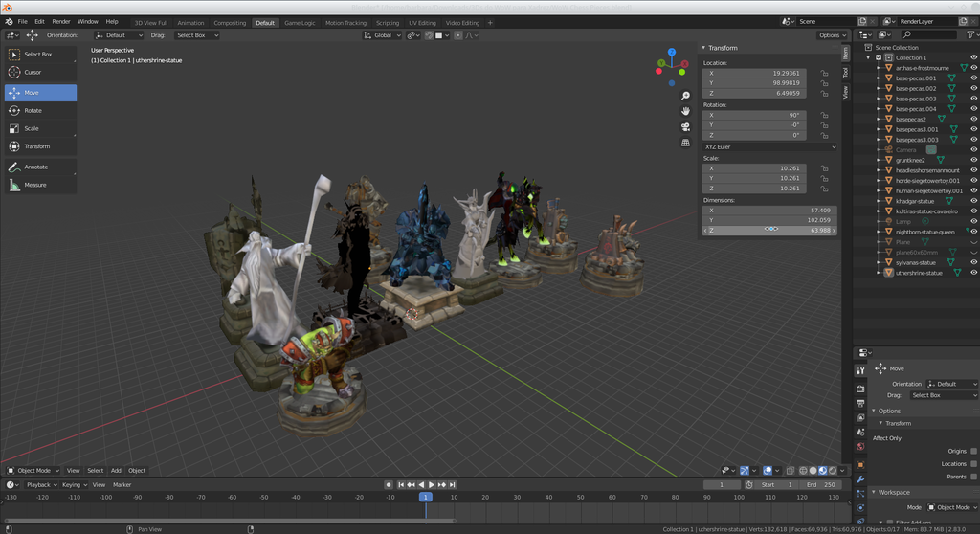
Task: Hide arthas-e-frostmourne with eye icon
Action: coord(973,68)
